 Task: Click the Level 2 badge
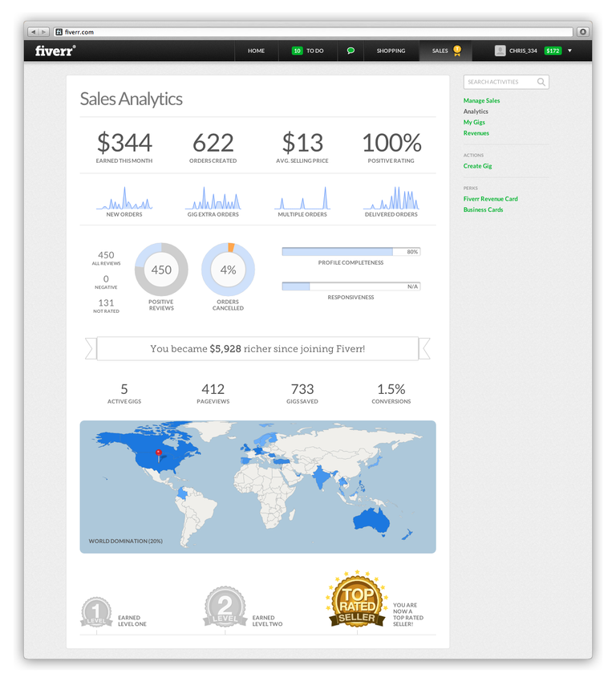(x=225, y=607)
